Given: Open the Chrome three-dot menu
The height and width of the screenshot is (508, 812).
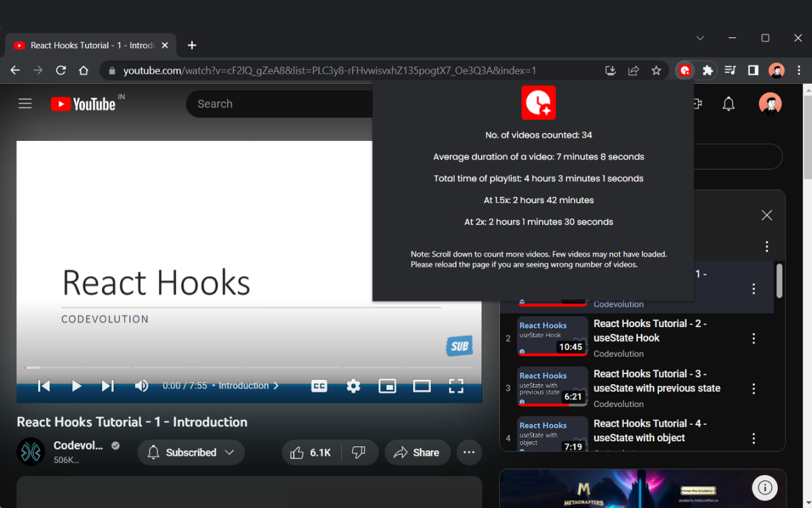Looking at the screenshot, I should pos(799,70).
